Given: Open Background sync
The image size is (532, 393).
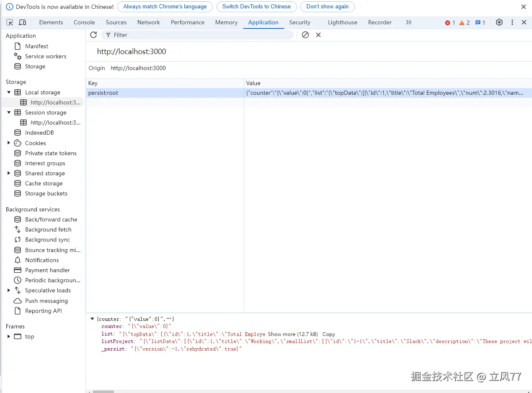Looking at the screenshot, I should point(47,239).
